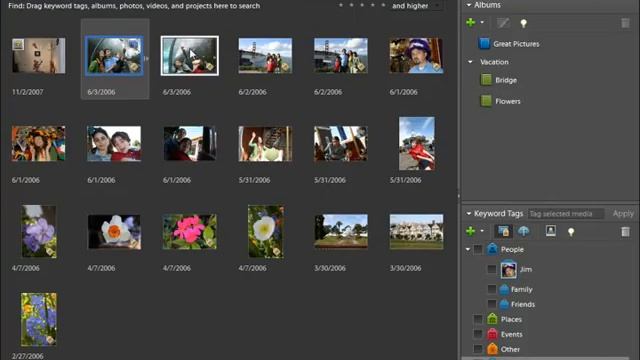The width and height of the screenshot is (640, 360).
Task: Check the Other category checkbox
Action: [x=478, y=349]
